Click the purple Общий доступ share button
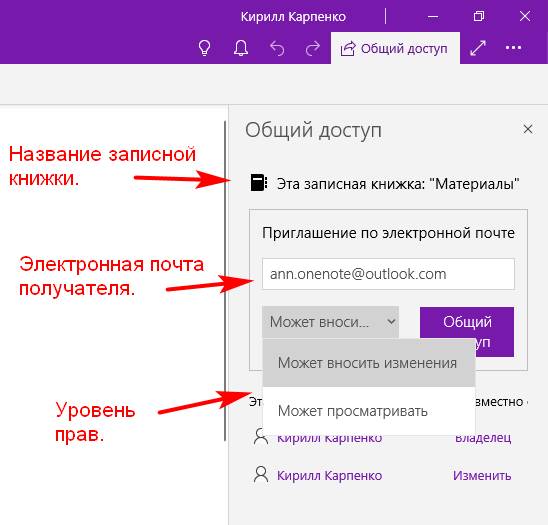The height and width of the screenshot is (525, 548). pos(467,332)
